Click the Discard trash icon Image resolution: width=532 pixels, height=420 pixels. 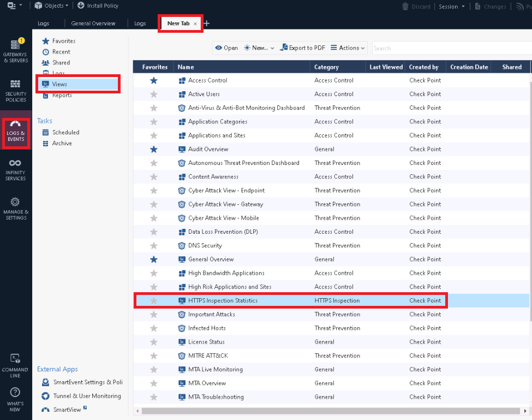(405, 6)
